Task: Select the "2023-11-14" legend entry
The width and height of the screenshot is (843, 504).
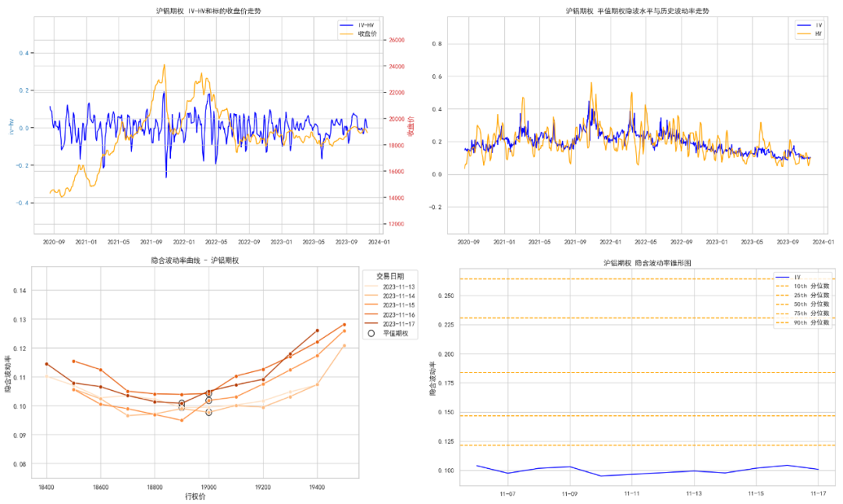Action: [390, 296]
